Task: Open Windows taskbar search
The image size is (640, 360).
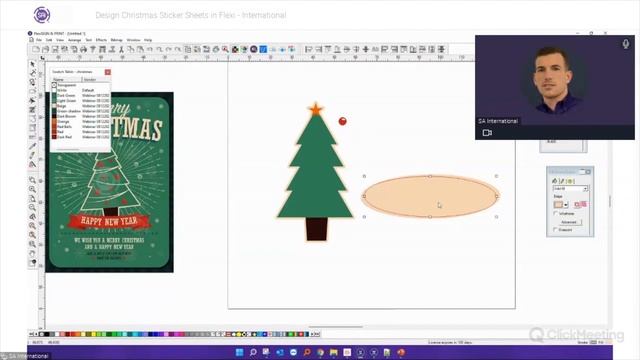Action: (x=253, y=352)
